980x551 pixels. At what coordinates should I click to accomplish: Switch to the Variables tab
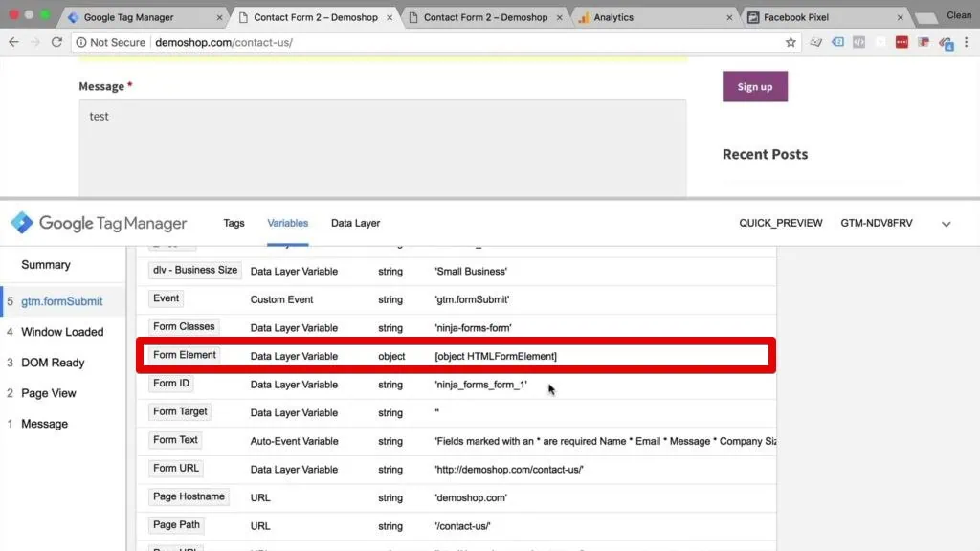pyautogui.click(x=287, y=223)
